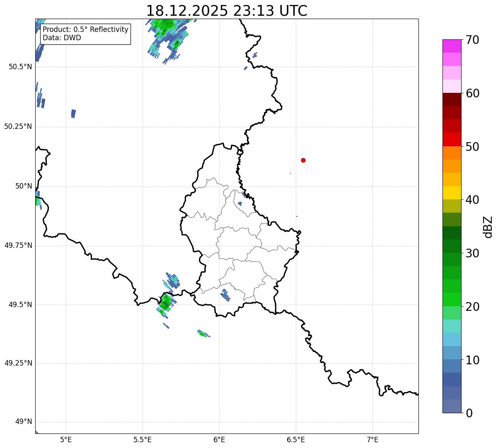Click the dBZ colorbar axis label
498x448 pixels.
point(488,227)
